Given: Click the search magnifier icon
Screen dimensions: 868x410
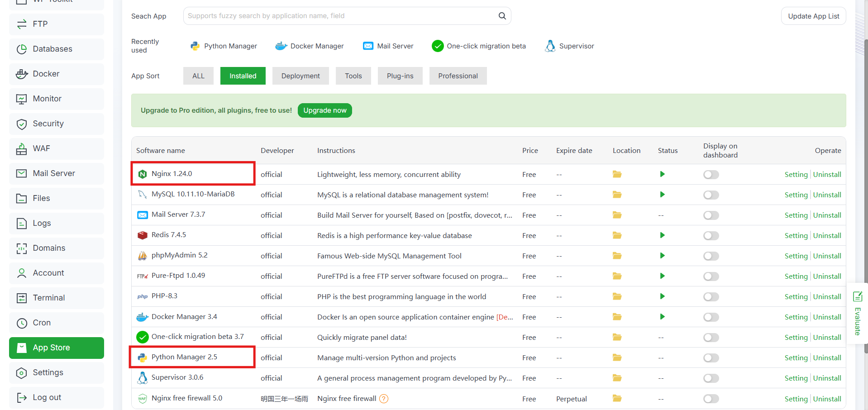Looking at the screenshot, I should coord(502,16).
